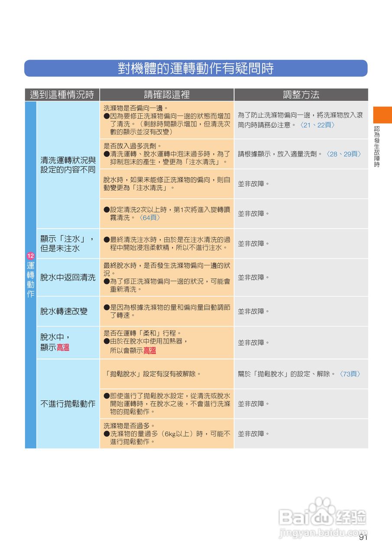Click the column header 遇到這種情況時
This screenshot has height=555, width=392.
click(x=62, y=95)
